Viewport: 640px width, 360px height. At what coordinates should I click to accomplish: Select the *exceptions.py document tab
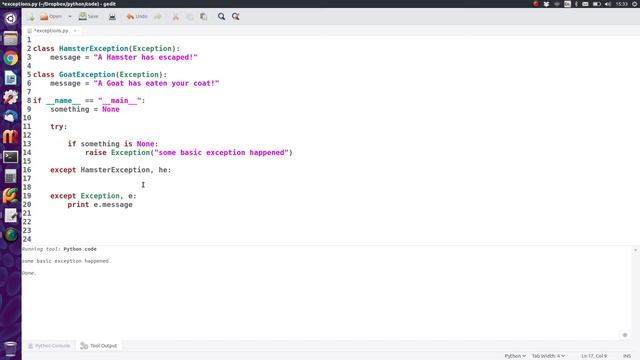[x=51, y=31]
